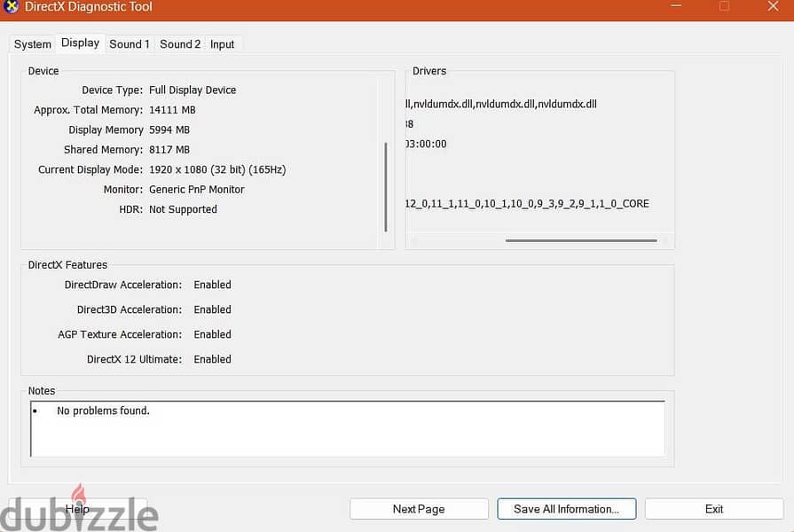Click Save All Information button

tap(567, 509)
